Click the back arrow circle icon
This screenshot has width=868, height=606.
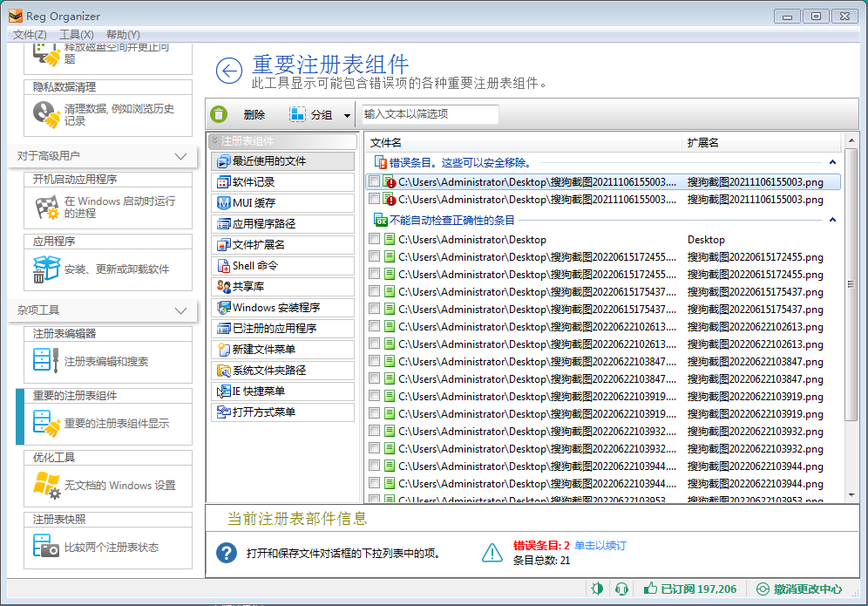click(x=228, y=71)
